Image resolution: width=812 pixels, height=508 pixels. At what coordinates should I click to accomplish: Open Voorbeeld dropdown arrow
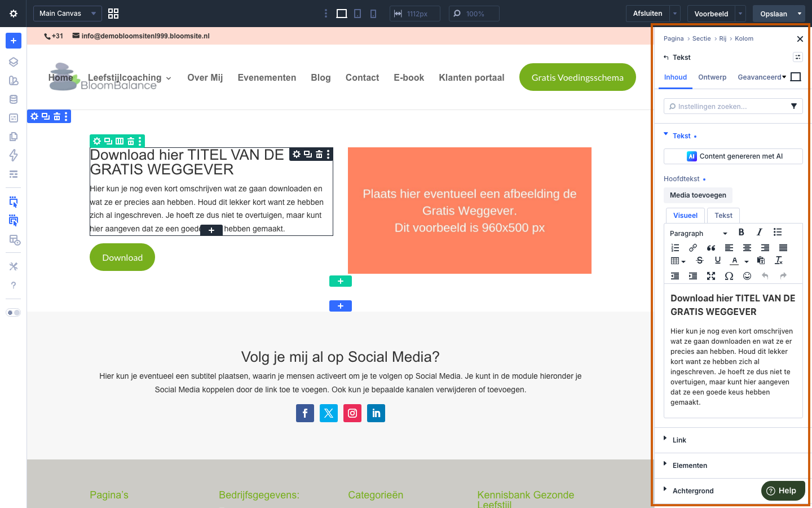pyautogui.click(x=740, y=14)
